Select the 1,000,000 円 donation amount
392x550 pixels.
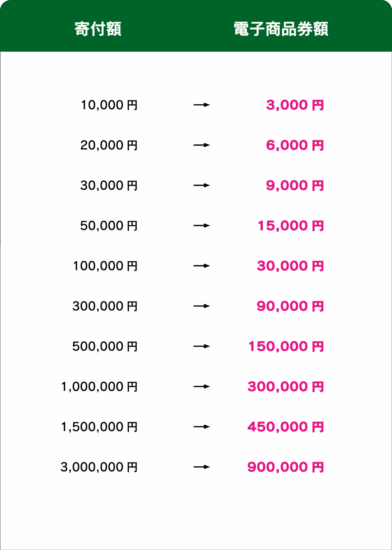pyautogui.click(x=99, y=387)
